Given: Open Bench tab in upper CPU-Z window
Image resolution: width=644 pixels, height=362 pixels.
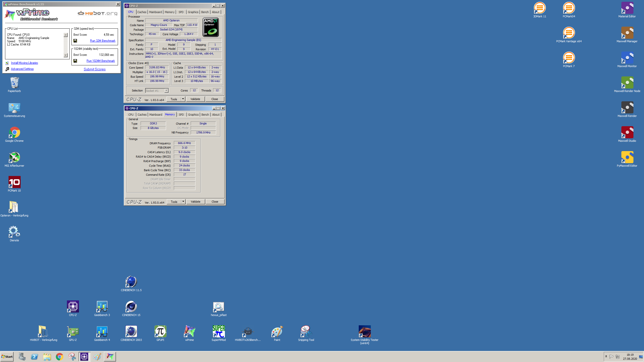Looking at the screenshot, I should [205, 12].
